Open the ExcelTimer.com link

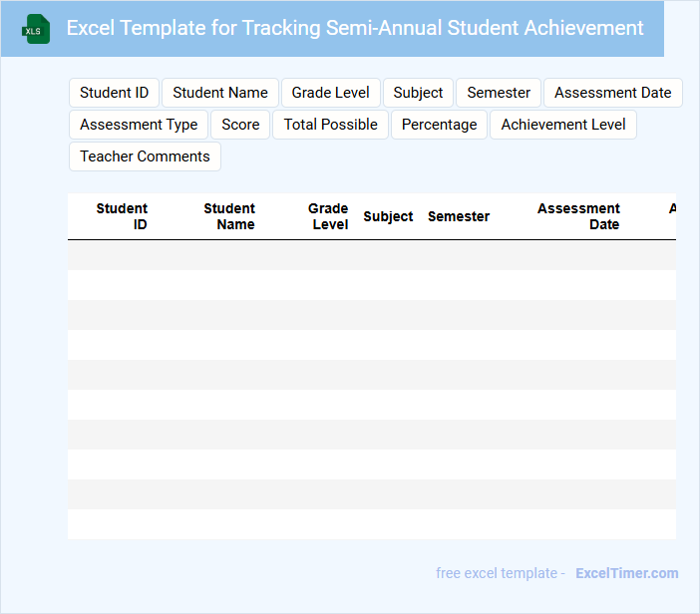click(626, 573)
